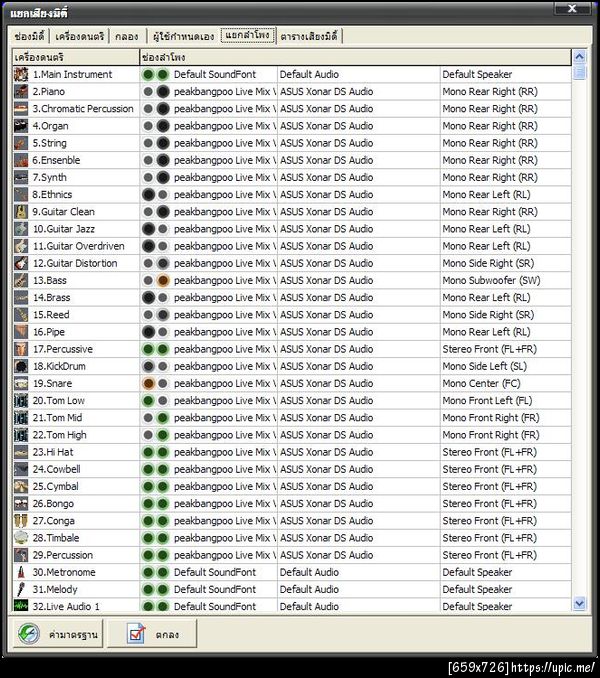Toggle left speaker dot for 2.Piano

(148, 92)
